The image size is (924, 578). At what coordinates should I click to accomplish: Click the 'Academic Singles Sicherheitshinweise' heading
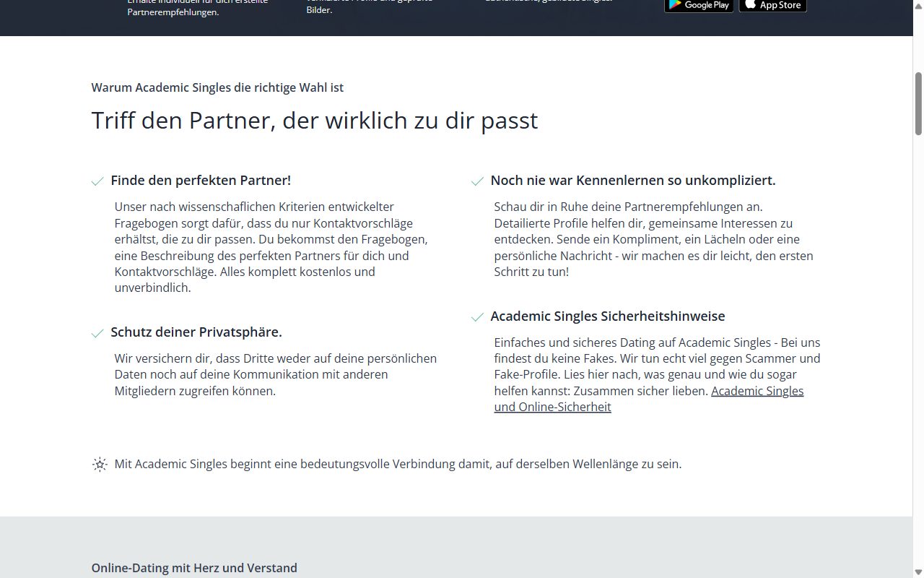point(608,316)
